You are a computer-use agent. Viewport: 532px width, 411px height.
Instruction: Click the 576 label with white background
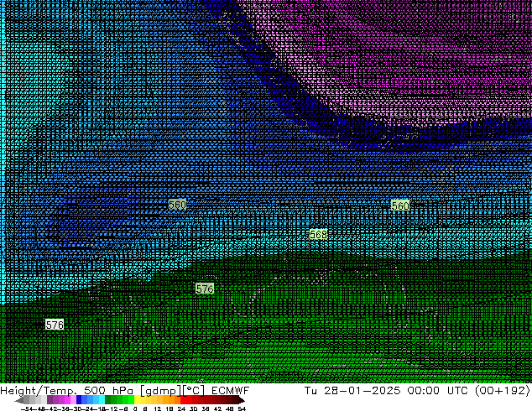pyautogui.click(x=55, y=325)
